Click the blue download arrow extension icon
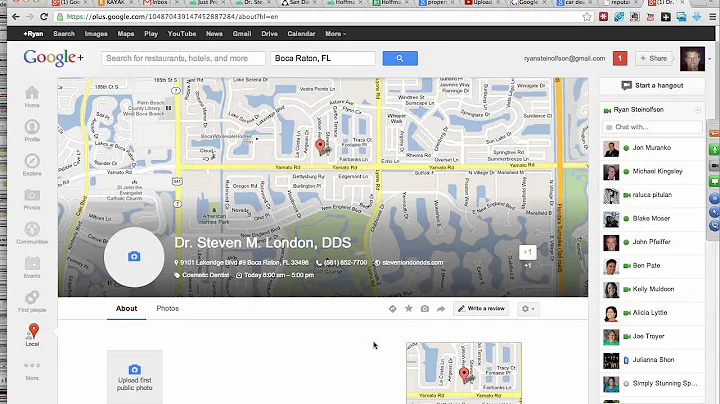 697,17
